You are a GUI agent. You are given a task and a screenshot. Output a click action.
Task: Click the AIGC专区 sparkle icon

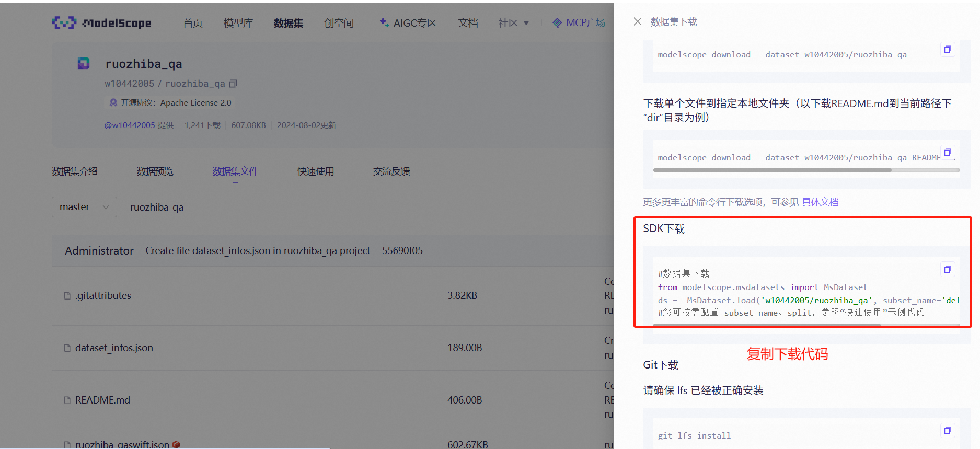coord(384,22)
